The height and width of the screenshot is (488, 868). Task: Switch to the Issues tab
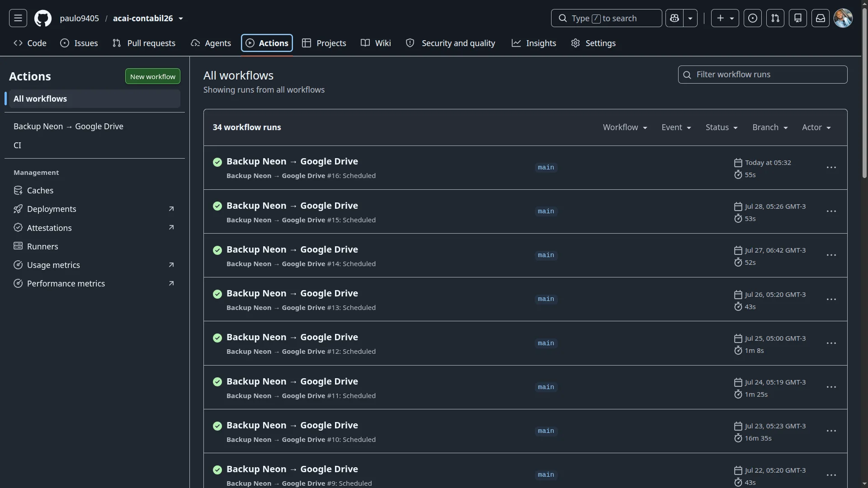[79, 43]
